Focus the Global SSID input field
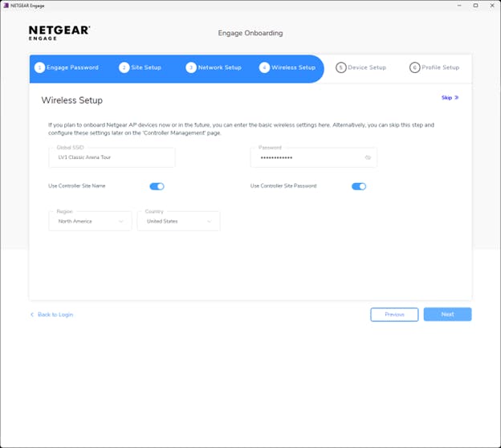 pyautogui.click(x=112, y=157)
